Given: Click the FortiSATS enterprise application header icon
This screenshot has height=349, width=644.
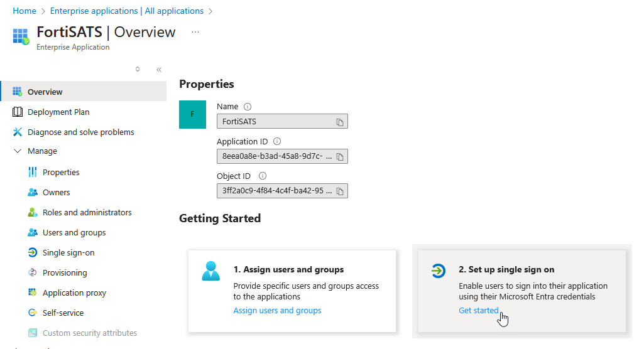Looking at the screenshot, I should [21, 36].
